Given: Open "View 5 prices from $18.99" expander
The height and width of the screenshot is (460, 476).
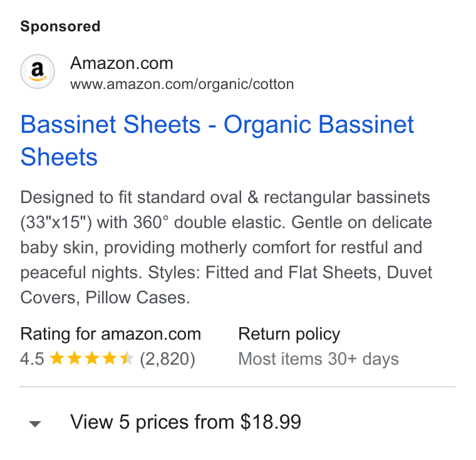Looking at the screenshot, I should [185, 422].
